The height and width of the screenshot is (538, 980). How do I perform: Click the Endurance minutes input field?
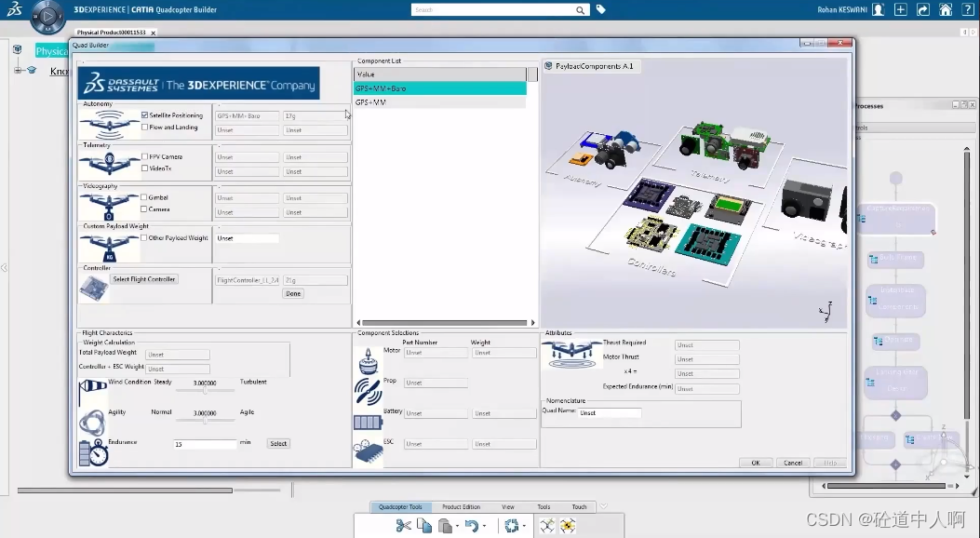pos(205,444)
